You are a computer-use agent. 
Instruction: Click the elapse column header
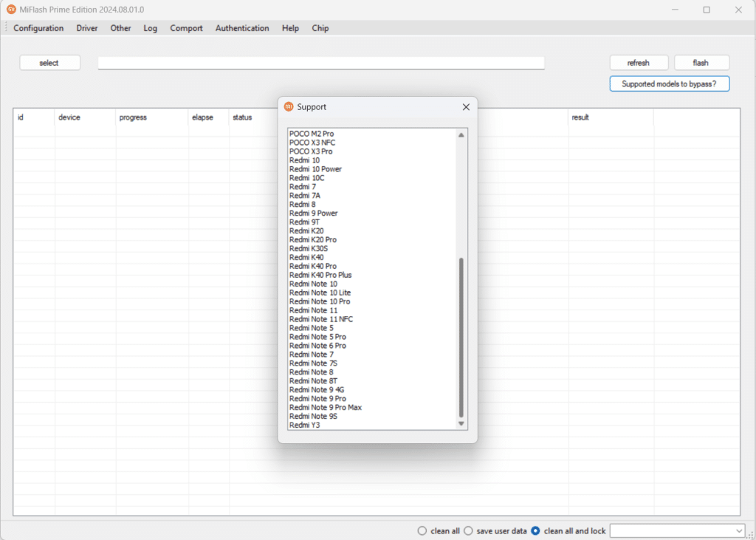point(208,117)
